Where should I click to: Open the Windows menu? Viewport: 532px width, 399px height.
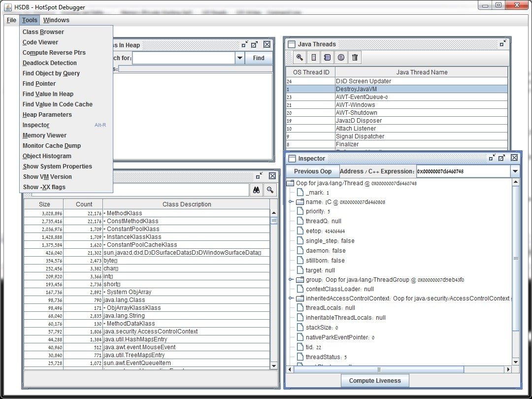click(56, 20)
